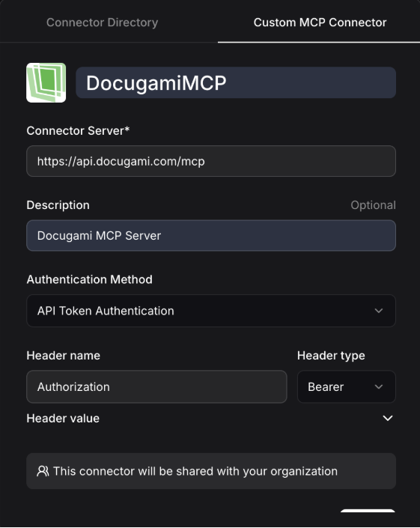Click the Connector Server URL field

pos(211,161)
